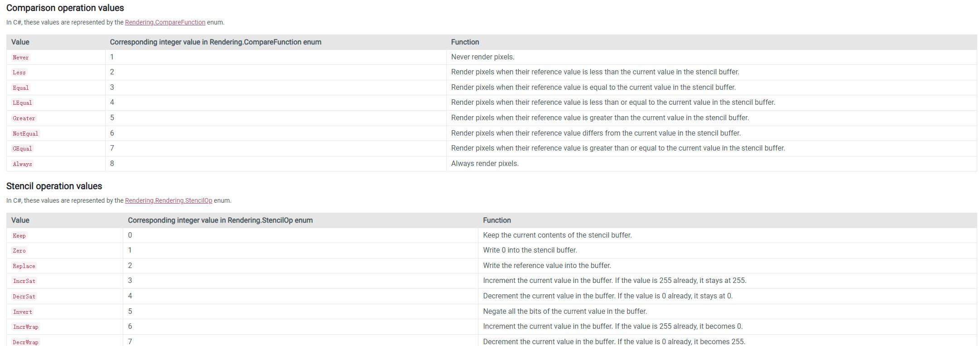Click the Keep stencil operation value
Viewport: 980px width, 346px height.
[x=19, y=236]
